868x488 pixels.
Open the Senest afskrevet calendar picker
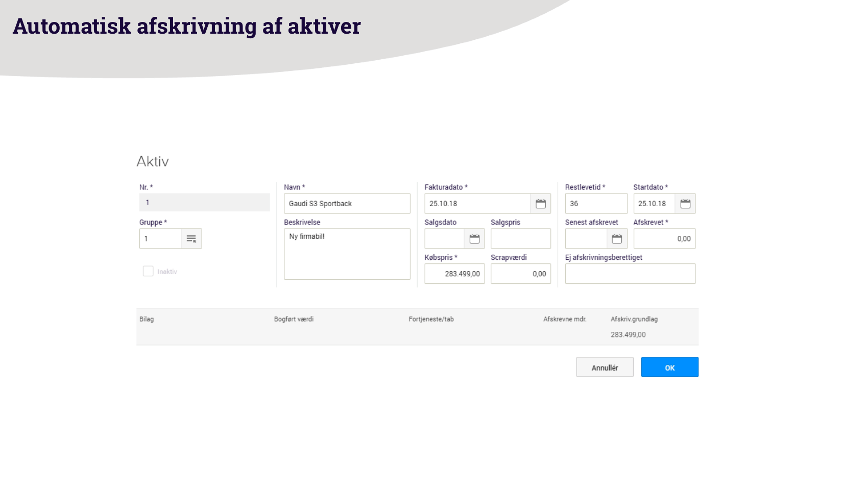pos(617,239)
